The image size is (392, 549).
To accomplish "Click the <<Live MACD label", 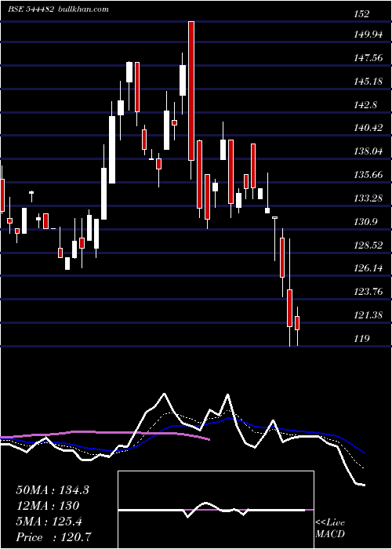I will tap(330, 529).
